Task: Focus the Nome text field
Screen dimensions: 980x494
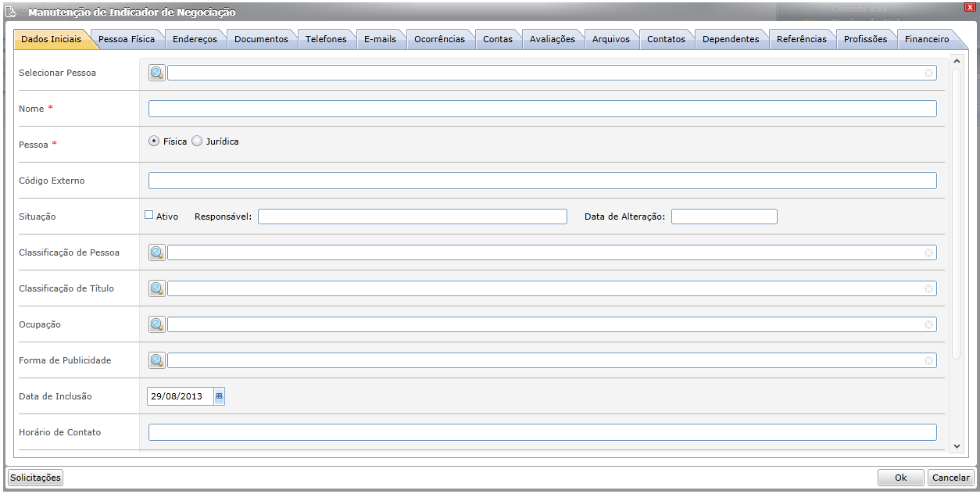Action: click(542, 109)
